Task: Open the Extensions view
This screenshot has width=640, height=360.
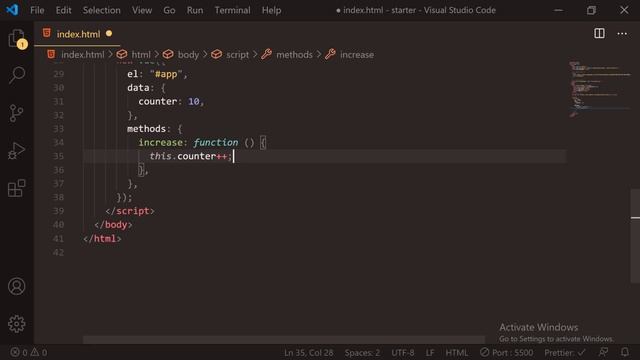Action: 17,188
